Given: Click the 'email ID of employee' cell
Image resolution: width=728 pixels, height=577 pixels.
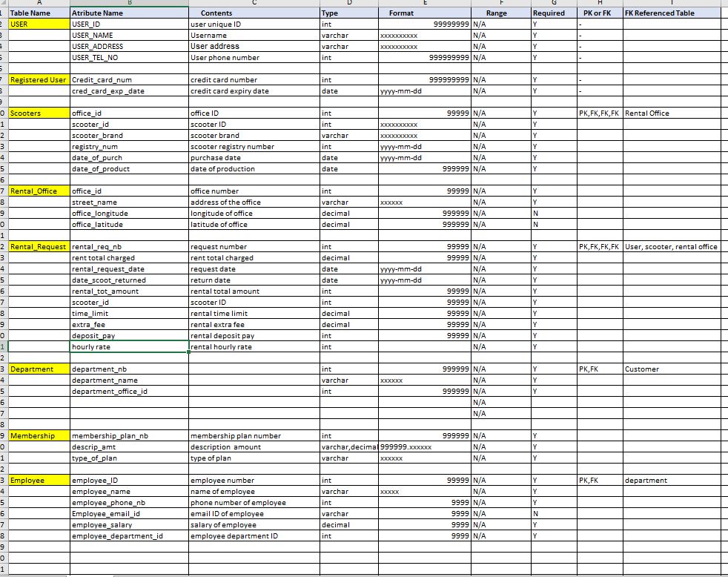Looking at the screenshot, I should [254, 514].
